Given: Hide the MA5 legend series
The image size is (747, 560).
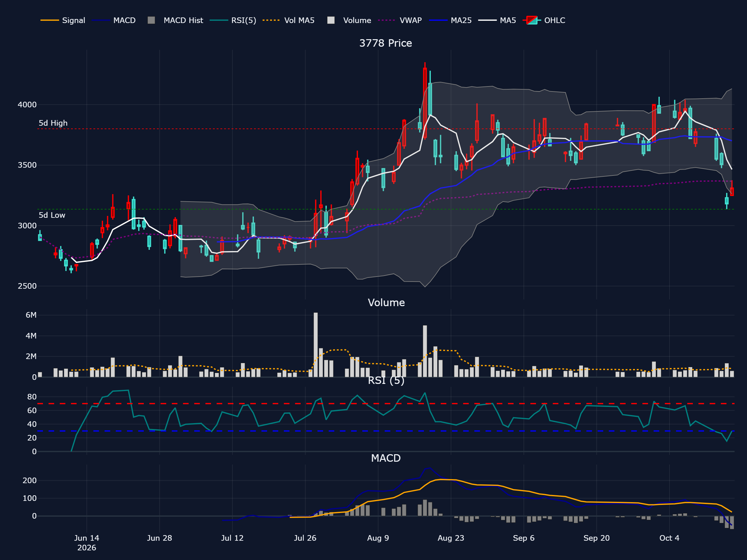Looking at the screenshot, I should point(497,20).
